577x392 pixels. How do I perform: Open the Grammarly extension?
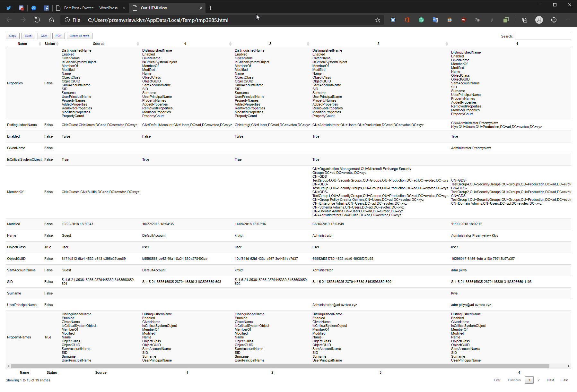tap(421, 20)
